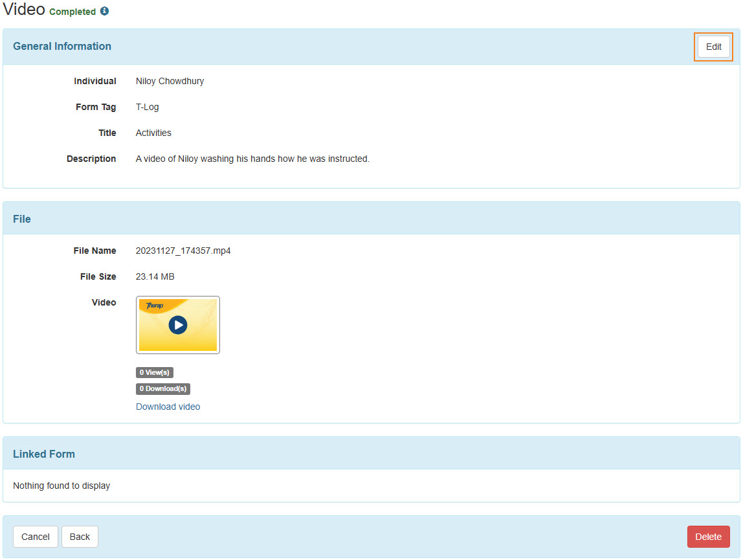Click the 0 View(s) badge

[155, 372]
